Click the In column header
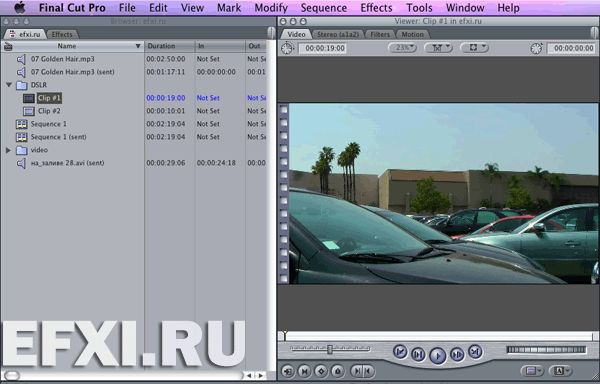 point(220,46)
